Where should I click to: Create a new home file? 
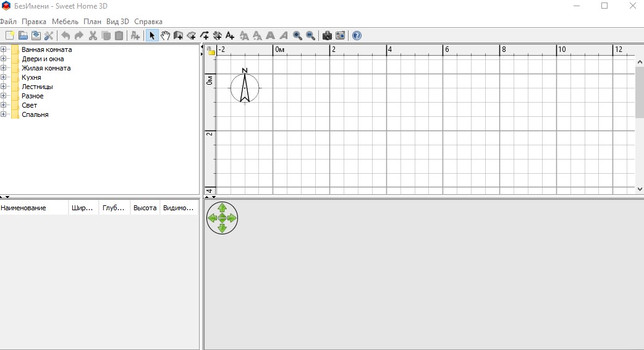(x=10, y=36)
